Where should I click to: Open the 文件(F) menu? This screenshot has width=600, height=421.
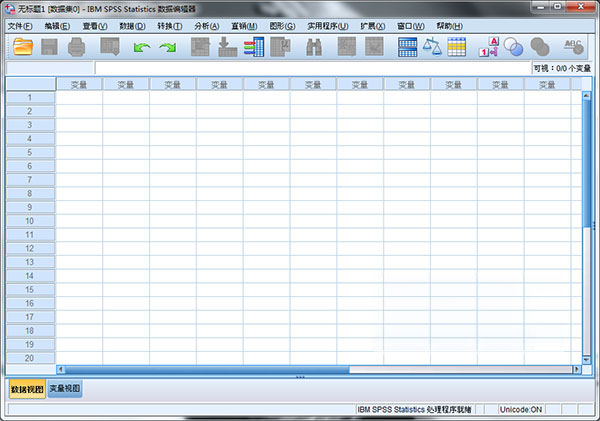tap(20, 25)
